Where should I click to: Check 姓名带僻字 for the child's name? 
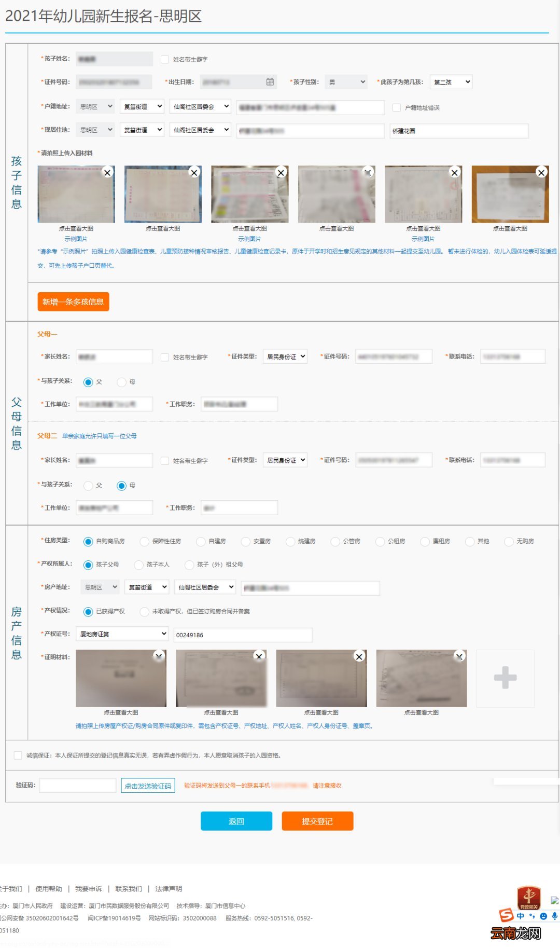click(x=165, y=59)
